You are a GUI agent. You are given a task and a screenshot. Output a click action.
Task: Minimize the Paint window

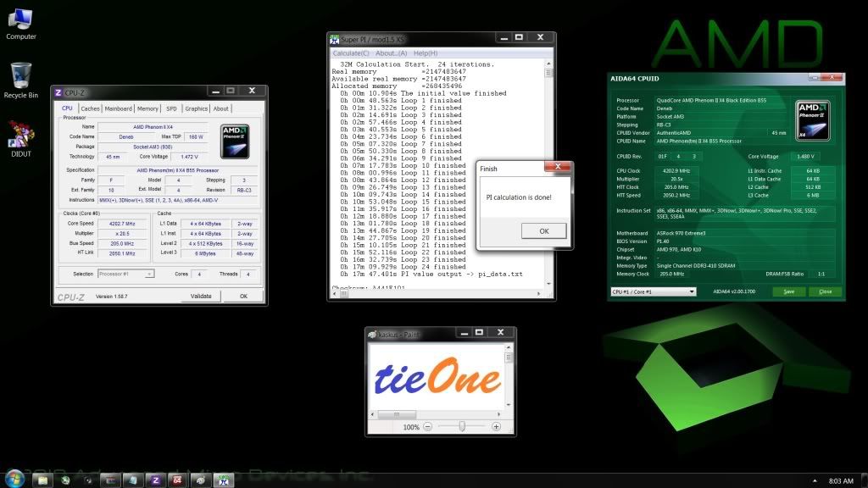(465, 332)
